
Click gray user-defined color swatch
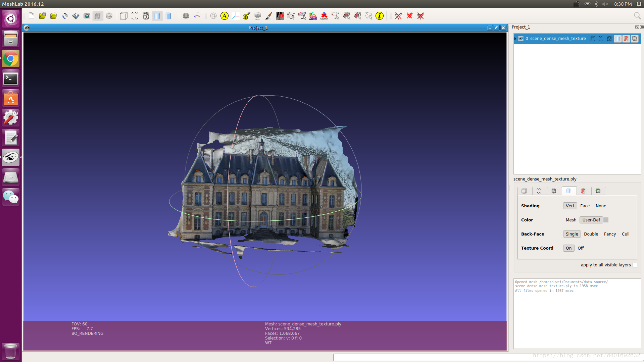(x=606, y=220)
